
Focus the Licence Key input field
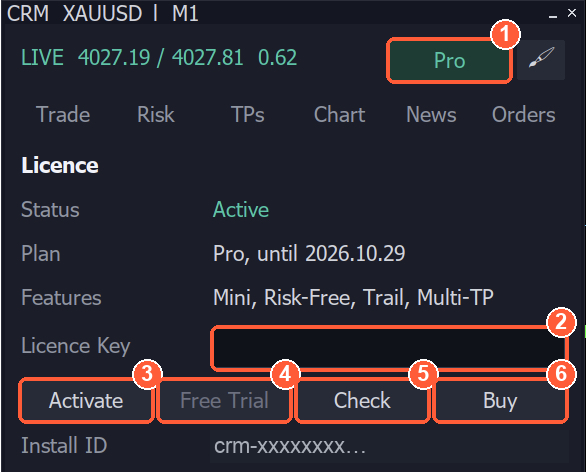pos(389,348)
